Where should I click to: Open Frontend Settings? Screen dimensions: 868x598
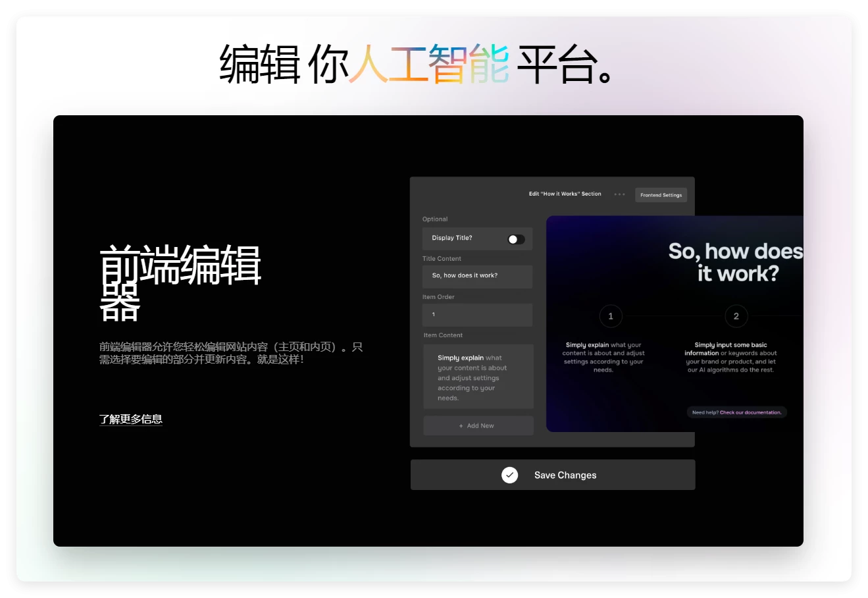tap(661, 195)
